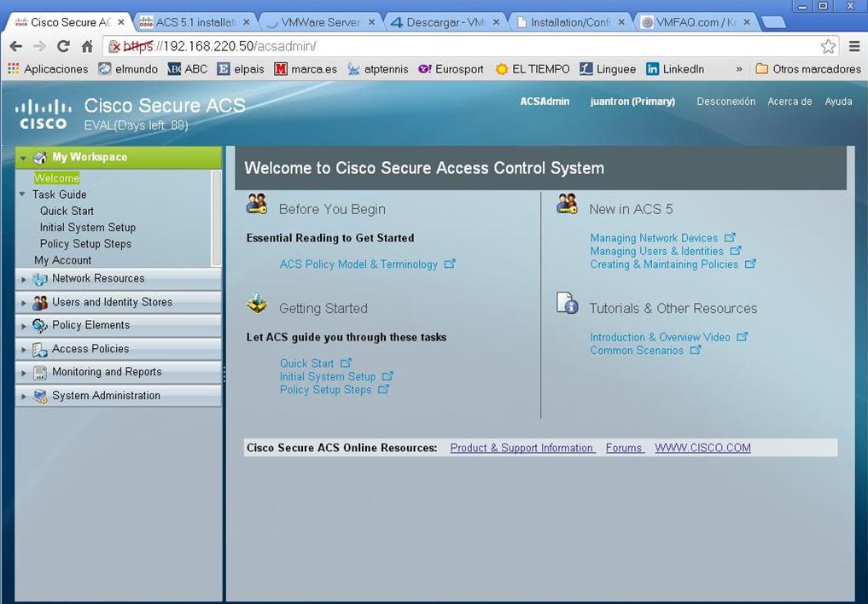Viewport: 868px width, 604px height.
Task: Open the Chrome menu hamburger icon
Action: tap(854, 46)
